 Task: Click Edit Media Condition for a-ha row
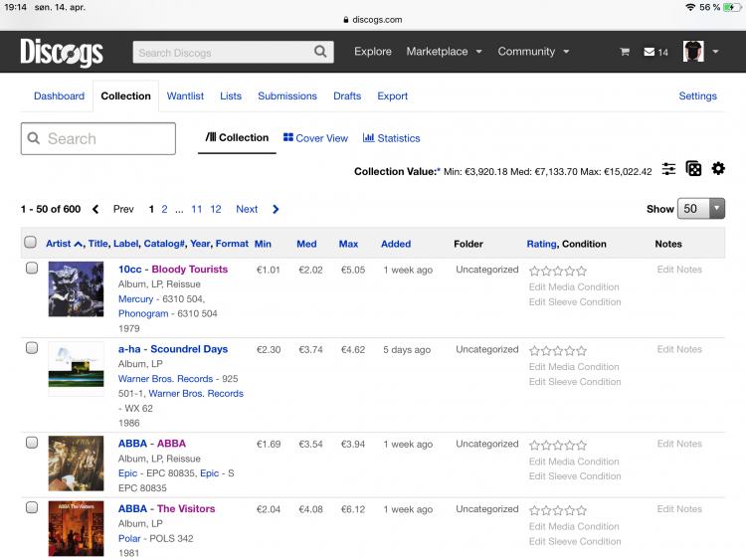(x=574, y=367)
